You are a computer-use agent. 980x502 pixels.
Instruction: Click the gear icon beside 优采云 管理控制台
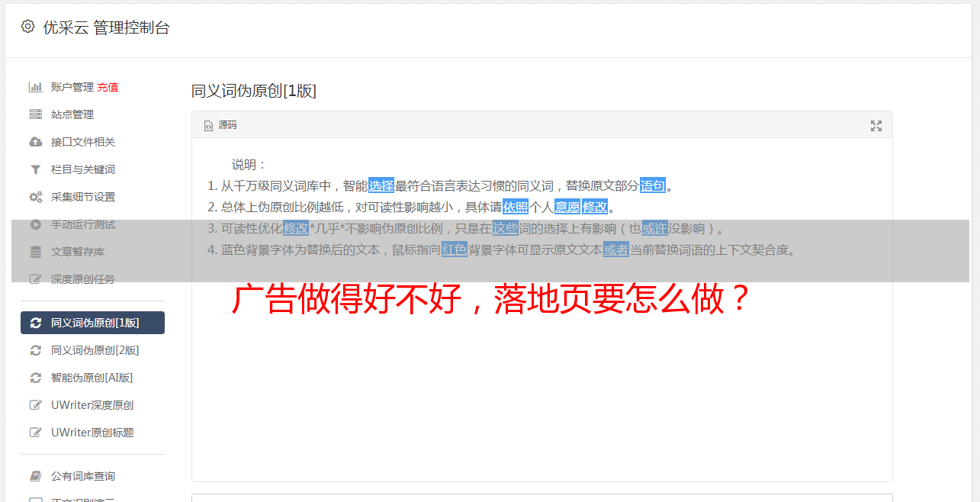coord(28,27)
